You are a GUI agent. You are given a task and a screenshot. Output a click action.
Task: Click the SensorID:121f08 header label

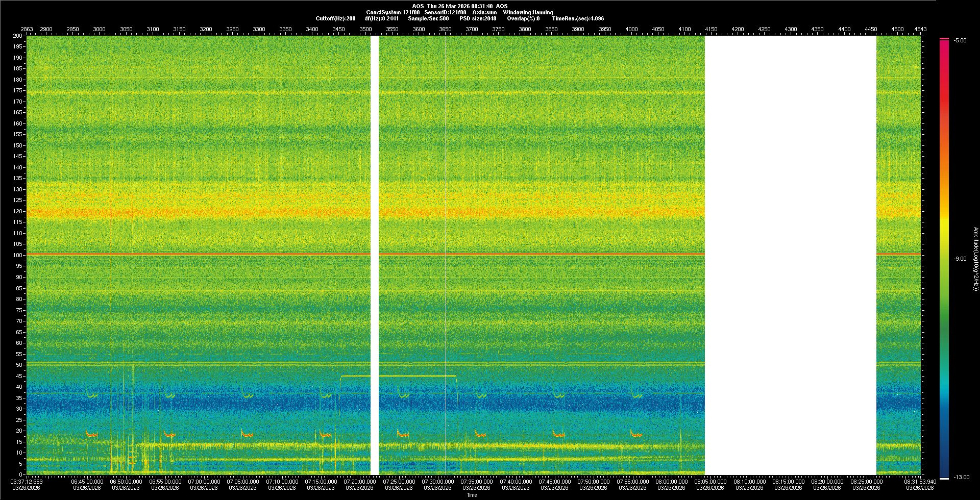click(445, 12)
